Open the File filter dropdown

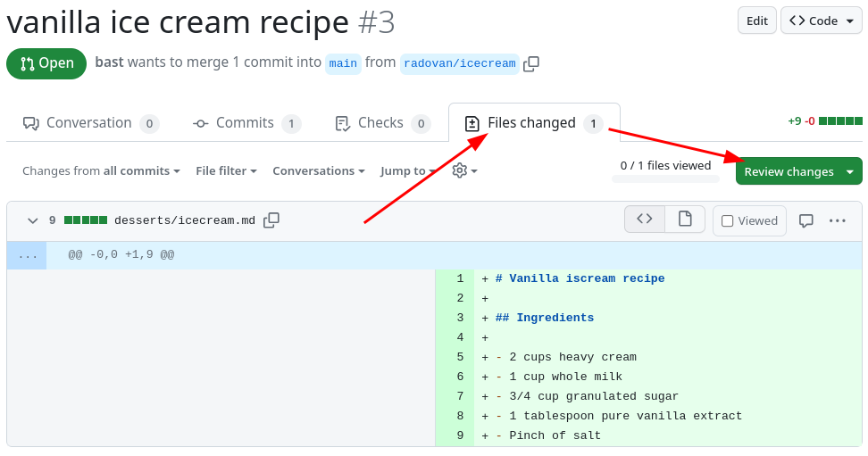click(226, 170)
